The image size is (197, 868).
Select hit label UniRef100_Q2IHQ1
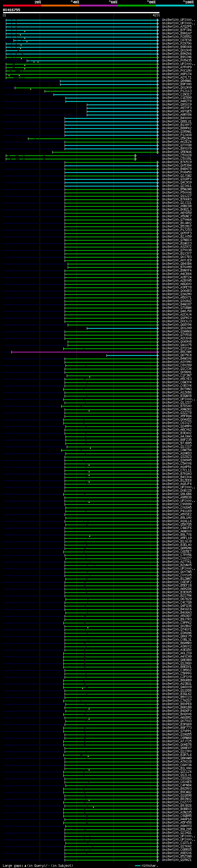(177, 833)
